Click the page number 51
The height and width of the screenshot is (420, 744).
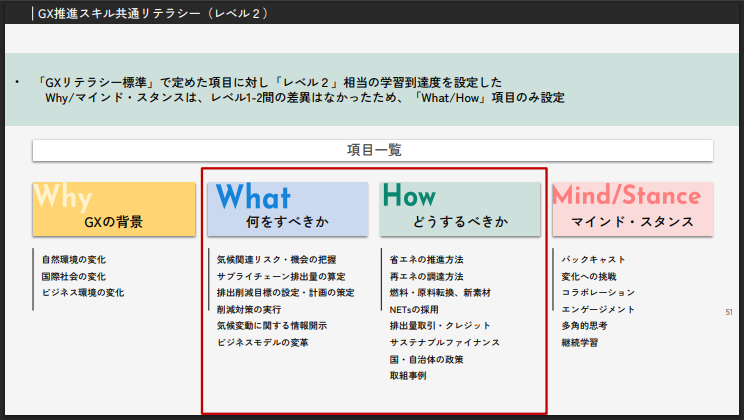pos(729,313)
